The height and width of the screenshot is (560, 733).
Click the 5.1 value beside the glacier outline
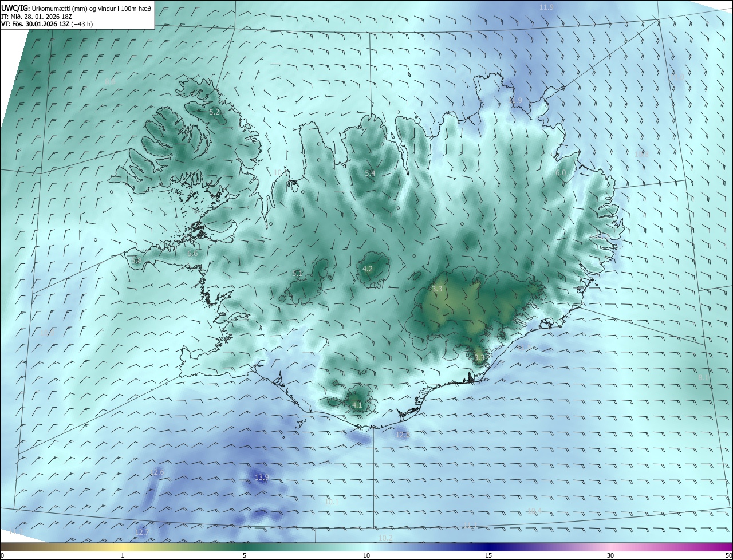coord(297,273)
